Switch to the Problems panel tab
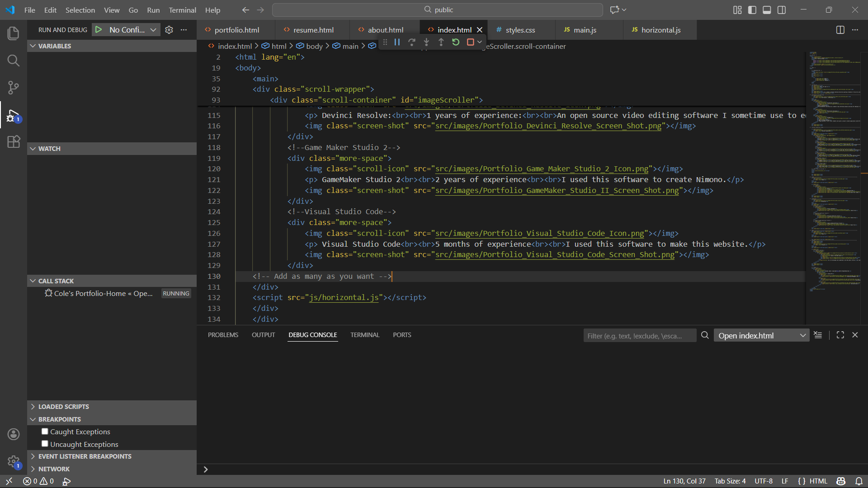 point(223,335)
